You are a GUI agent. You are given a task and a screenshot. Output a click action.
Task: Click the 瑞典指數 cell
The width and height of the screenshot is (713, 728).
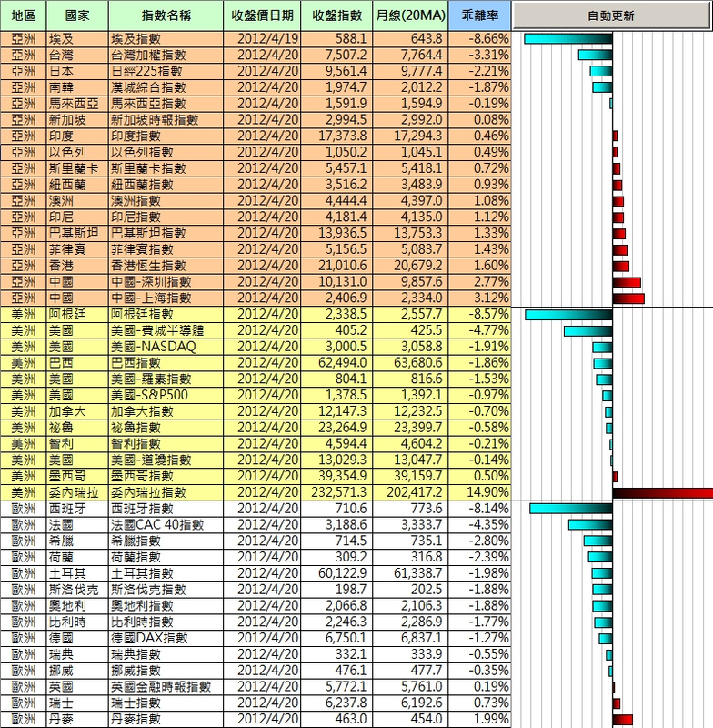pyautogui.click(x=166, y=654)
